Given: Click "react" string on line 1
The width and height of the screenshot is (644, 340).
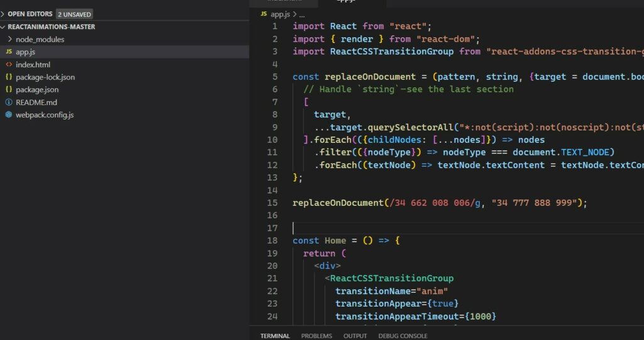Looking at the screenshot, I should click(x=408, y=26).
